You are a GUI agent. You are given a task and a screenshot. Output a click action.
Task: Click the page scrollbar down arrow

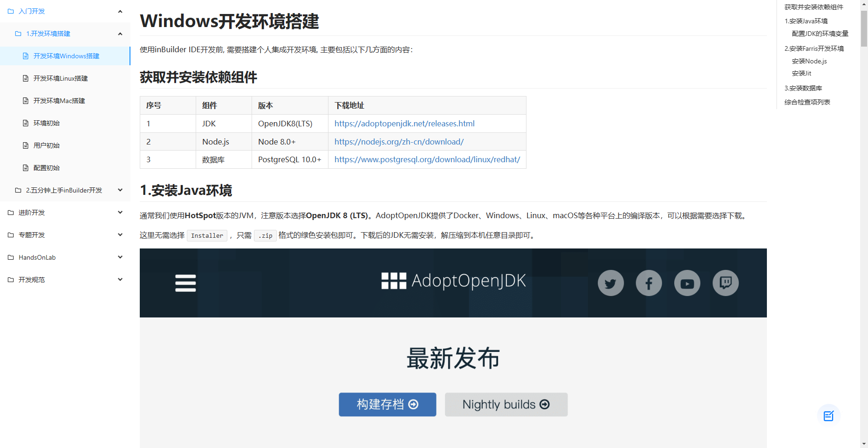pyautogui.click(x=864, y=444)
